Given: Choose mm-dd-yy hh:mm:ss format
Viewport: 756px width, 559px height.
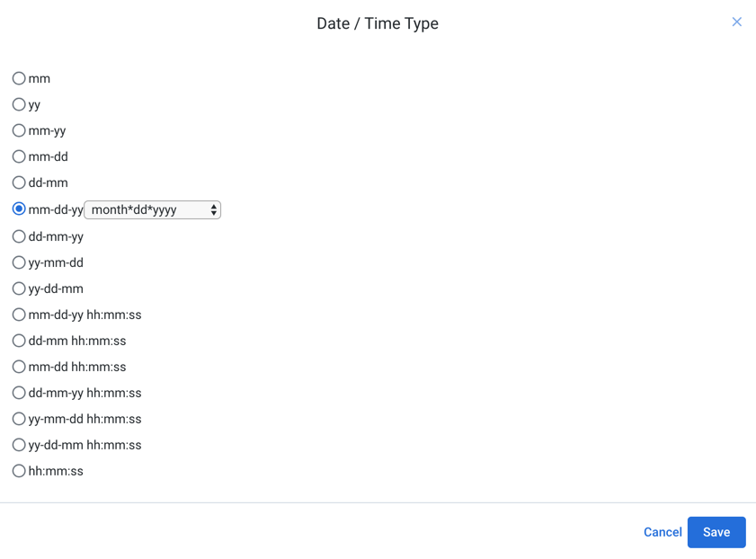Looking at the screenshot, I should [19, 315].
